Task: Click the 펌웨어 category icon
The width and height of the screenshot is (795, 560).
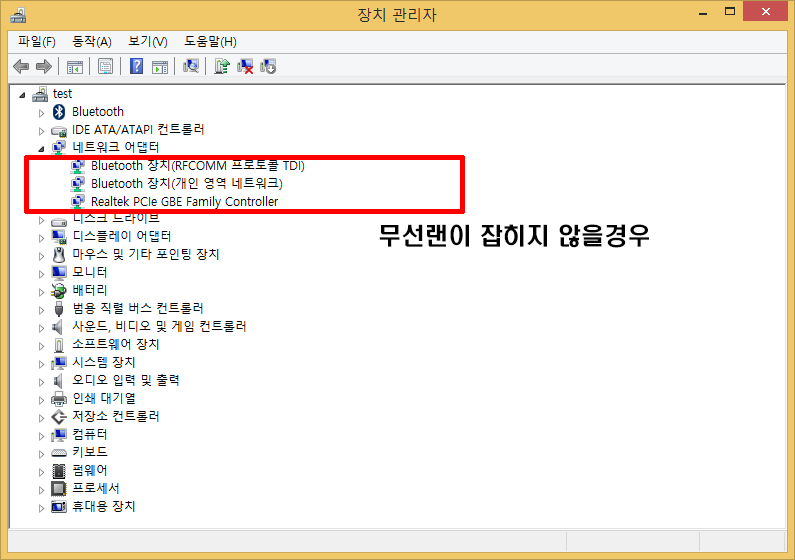Action: (59, 471)
